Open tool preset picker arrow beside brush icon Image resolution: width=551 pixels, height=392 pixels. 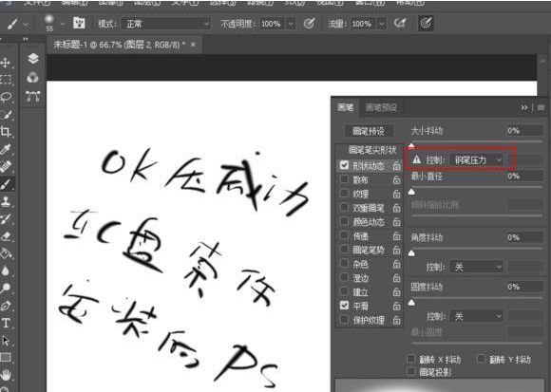(26, 24)
